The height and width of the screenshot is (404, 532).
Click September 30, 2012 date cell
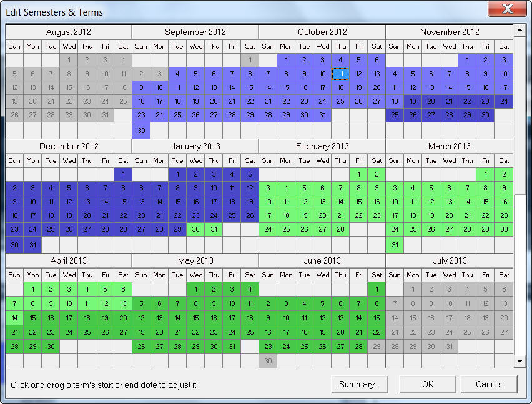click(x=141, y=131)
